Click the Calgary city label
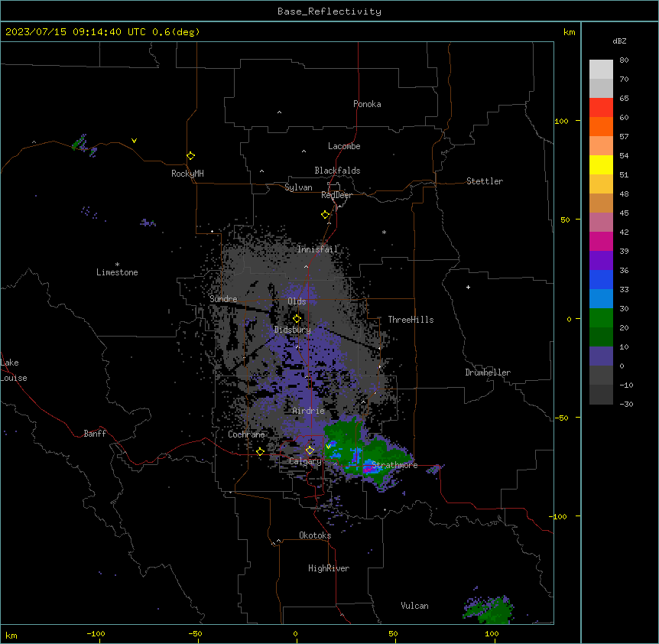This screenshot has height=644, width=659. click(x=305, y=461)
